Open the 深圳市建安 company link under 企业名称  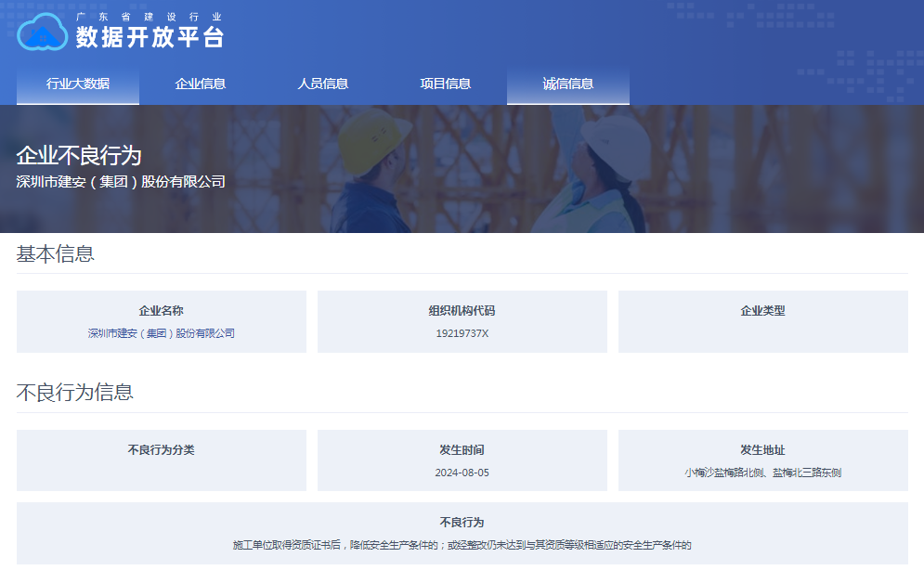coord(162,333)
